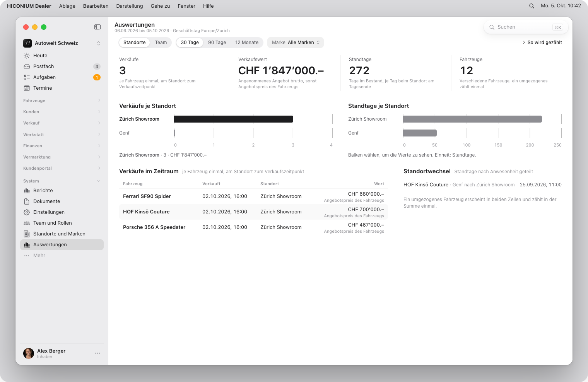The height and width of the screenshot is (382, 588).
Task: Toggle the sidebar panel icon
Action: [97, 27]
